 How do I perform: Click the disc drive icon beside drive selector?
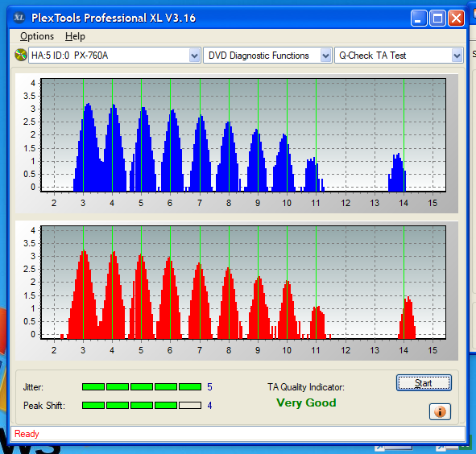(x=21, y=55)
